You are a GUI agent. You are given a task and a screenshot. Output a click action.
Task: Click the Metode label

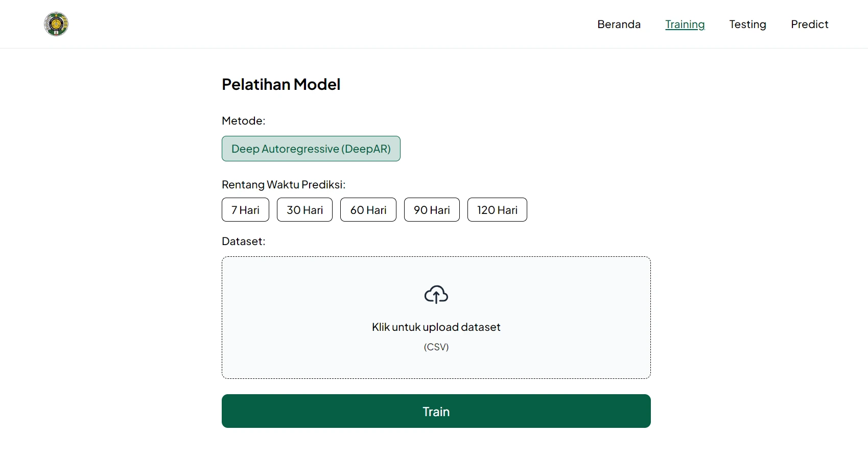[243, 121]
